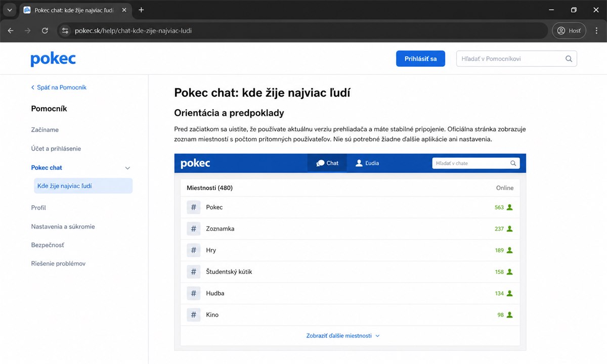Open the tab search dropdown arrow
Viewport: 607px width, 364px height.
[x=9, y=10]
